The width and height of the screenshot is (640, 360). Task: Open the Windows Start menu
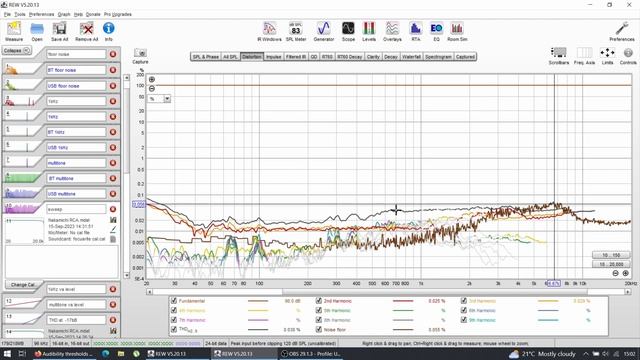7,354
